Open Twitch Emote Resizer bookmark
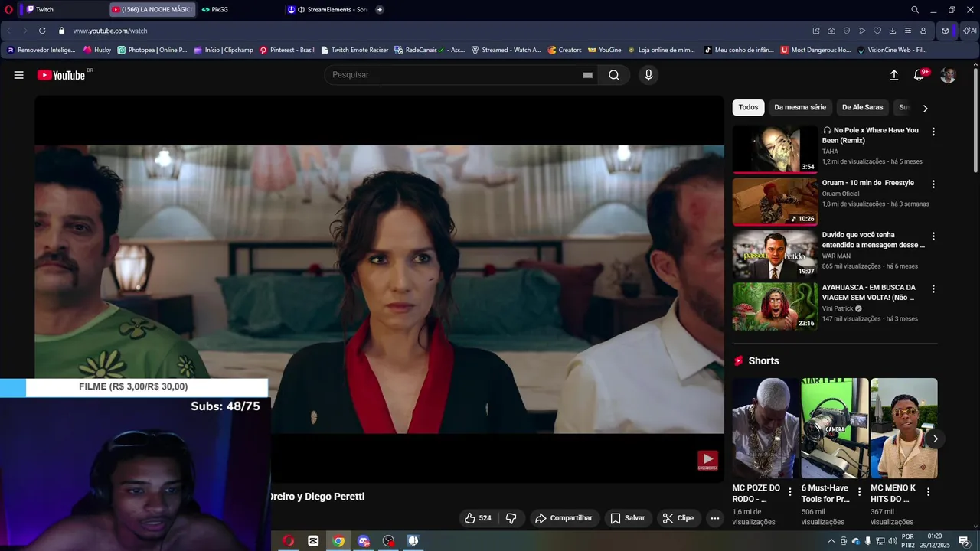Viewport: 980px width, 551px height. click(x=354, y=50)
